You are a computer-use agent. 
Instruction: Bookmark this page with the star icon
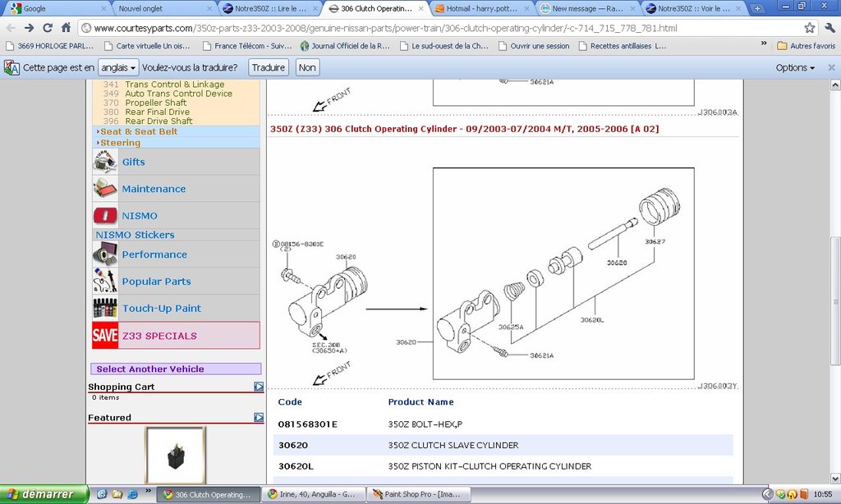tap(810, 28)
